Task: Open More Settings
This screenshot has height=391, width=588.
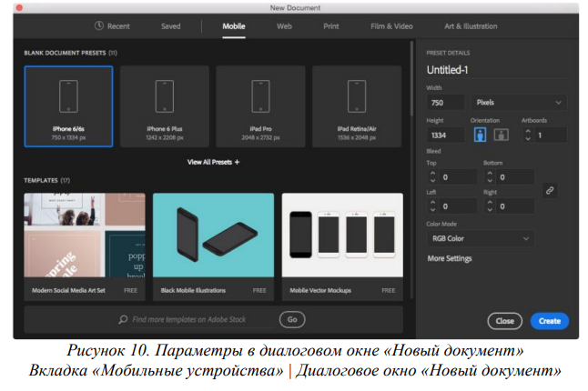Action: click(x=450, y=258)
